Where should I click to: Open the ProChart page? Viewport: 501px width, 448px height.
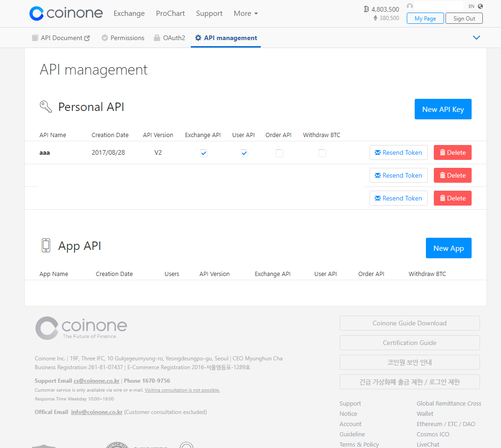170,14
